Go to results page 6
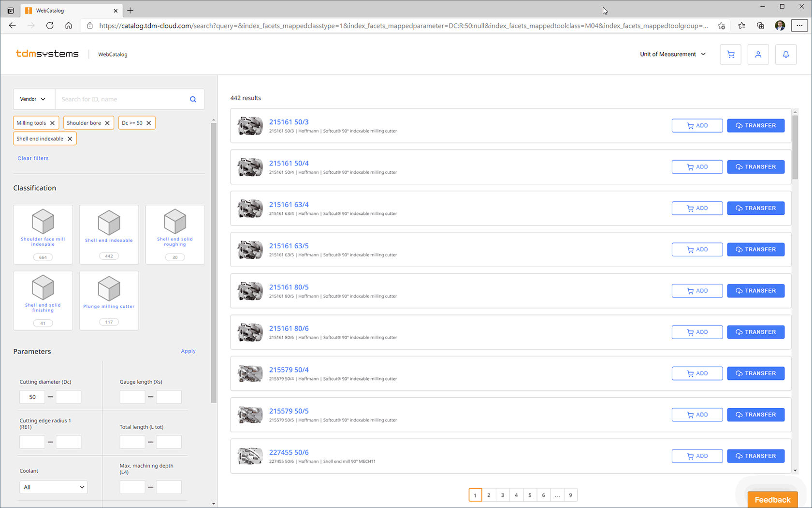Screen dimensions: 812x508 click(x=543, y=495)
